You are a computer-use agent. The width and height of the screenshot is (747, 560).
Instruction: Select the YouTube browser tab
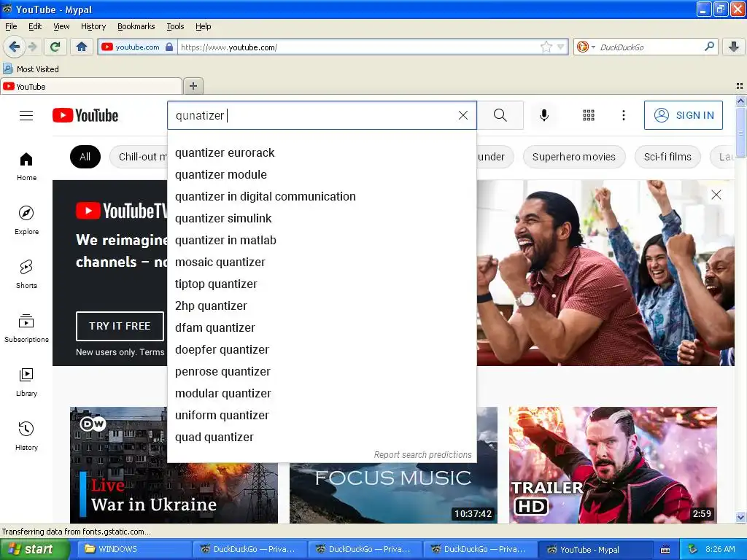click(x=91, y=86)
